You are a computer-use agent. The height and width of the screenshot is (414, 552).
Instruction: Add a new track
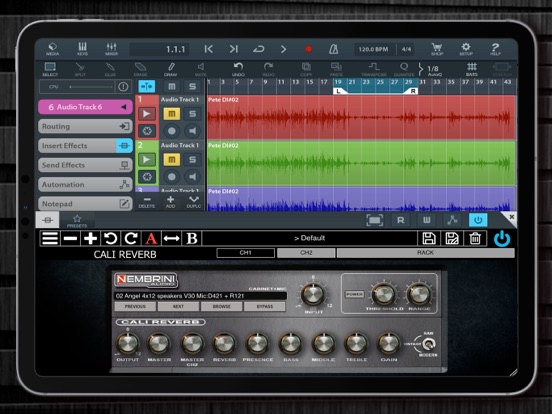pyautogui.click(x=170, y=202)
